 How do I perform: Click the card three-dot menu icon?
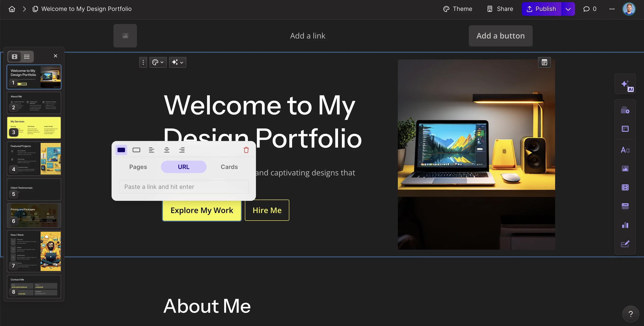(143, 62)
